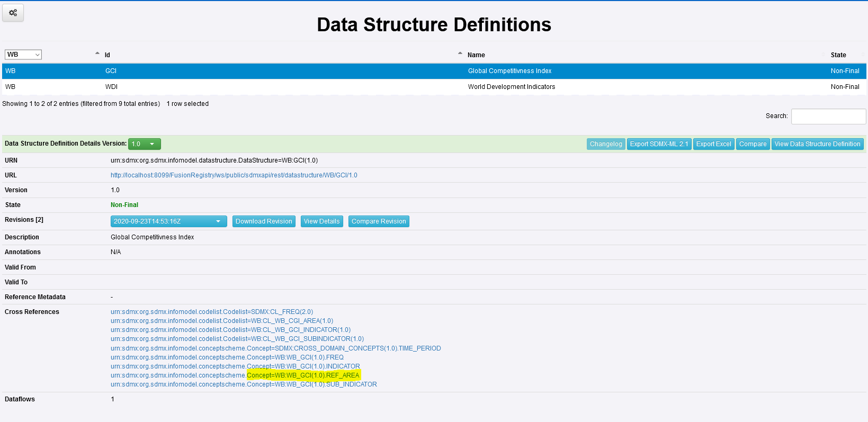Export as SDMX-ML 2.1
The width and height of the screenshot is (868, 422).
[659, 144]
